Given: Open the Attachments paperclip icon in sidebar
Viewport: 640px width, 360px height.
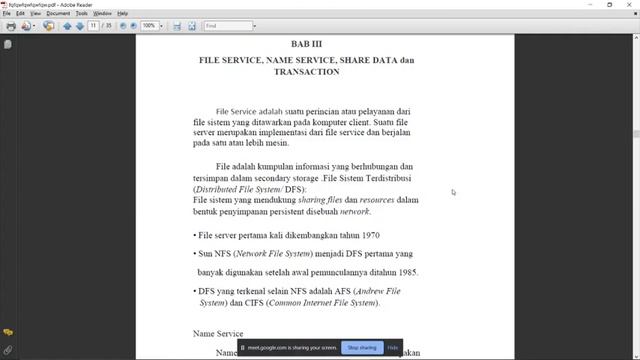Looking at the screenshot, I should point(8,350).
